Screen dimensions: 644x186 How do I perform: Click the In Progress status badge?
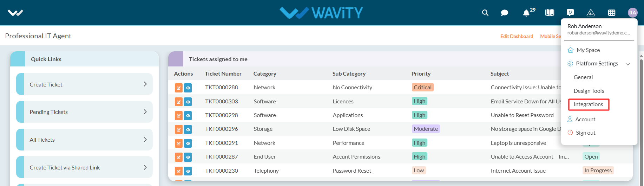tap(598, 171)
